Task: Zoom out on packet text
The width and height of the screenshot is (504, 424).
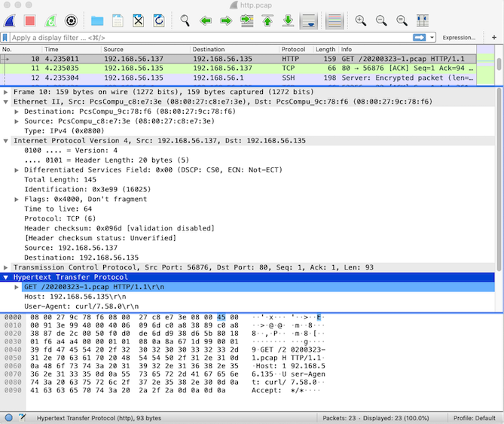Action: pos(381,21)
